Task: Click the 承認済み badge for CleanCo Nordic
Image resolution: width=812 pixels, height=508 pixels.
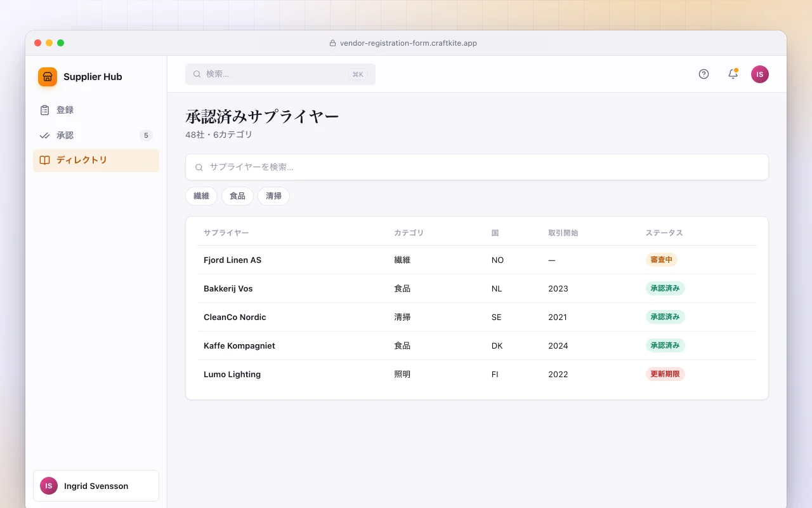Action: [665, 317]
